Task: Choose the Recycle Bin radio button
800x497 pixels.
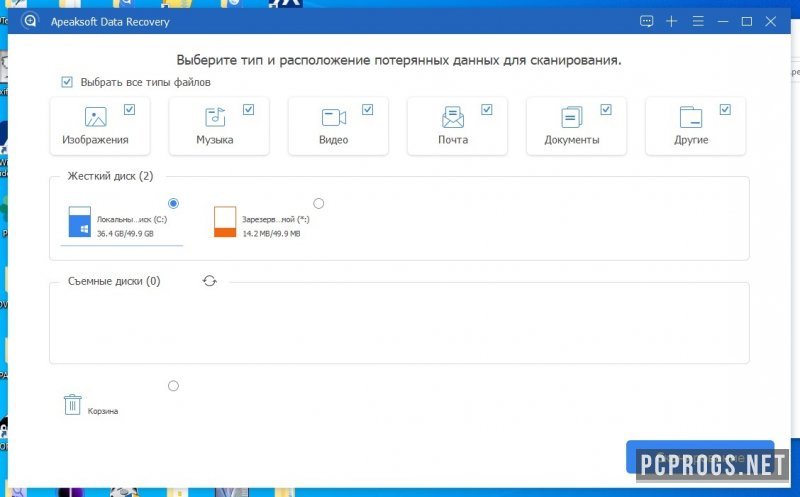Action: (173, 385)
